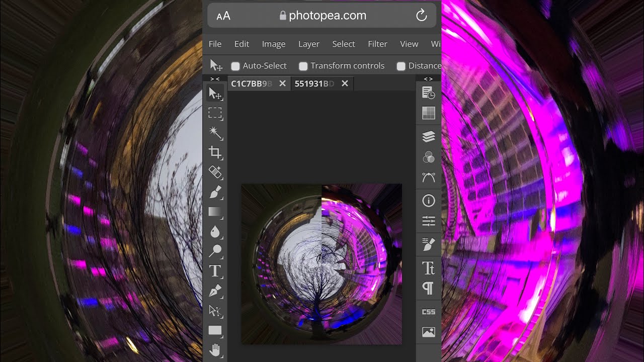
Task: Open the View menu
Action: pyautogui.click(x=409, y=44)
